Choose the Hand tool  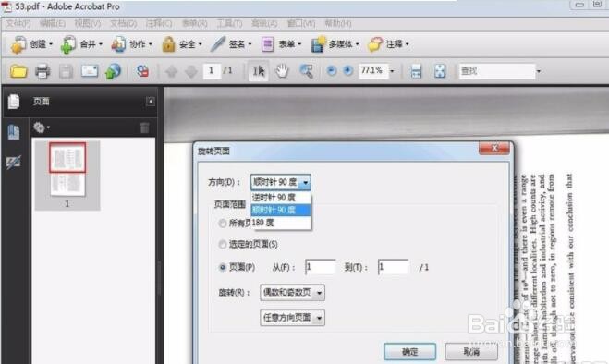pos(282,71)
